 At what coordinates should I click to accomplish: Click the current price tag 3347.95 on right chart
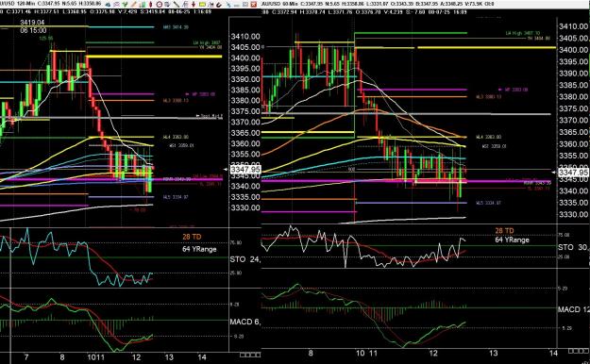click(x=573, y=173)
